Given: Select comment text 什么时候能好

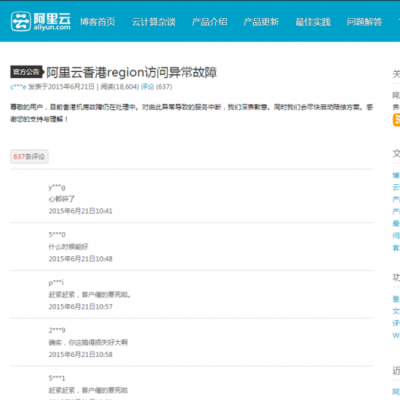Looking at the screenshot, I should coord(68,247).
